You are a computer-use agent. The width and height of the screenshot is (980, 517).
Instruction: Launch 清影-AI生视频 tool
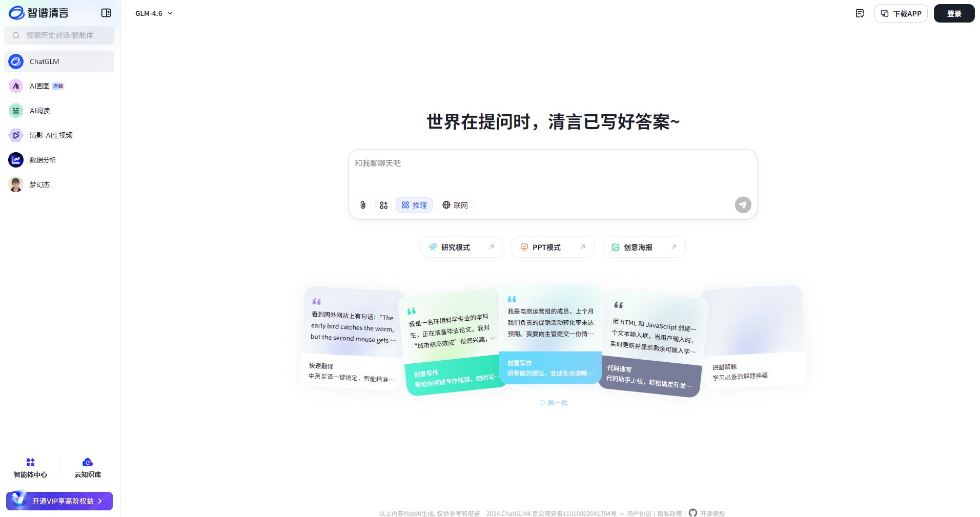click(51, 135)
